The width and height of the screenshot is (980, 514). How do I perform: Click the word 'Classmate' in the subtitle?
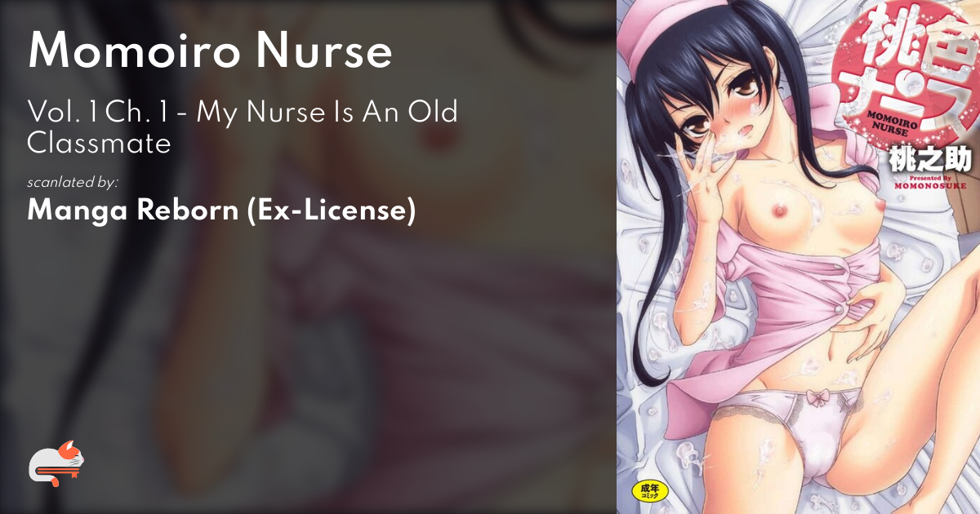99,144
